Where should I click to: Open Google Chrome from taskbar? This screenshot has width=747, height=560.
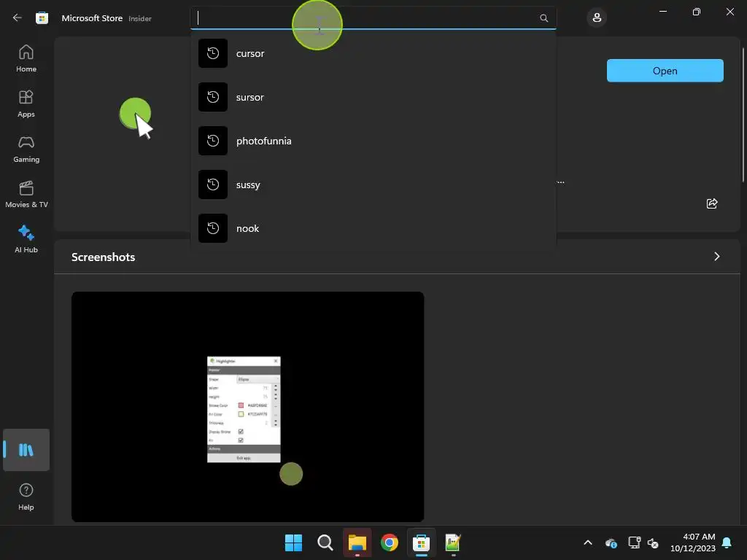point(390,542)
